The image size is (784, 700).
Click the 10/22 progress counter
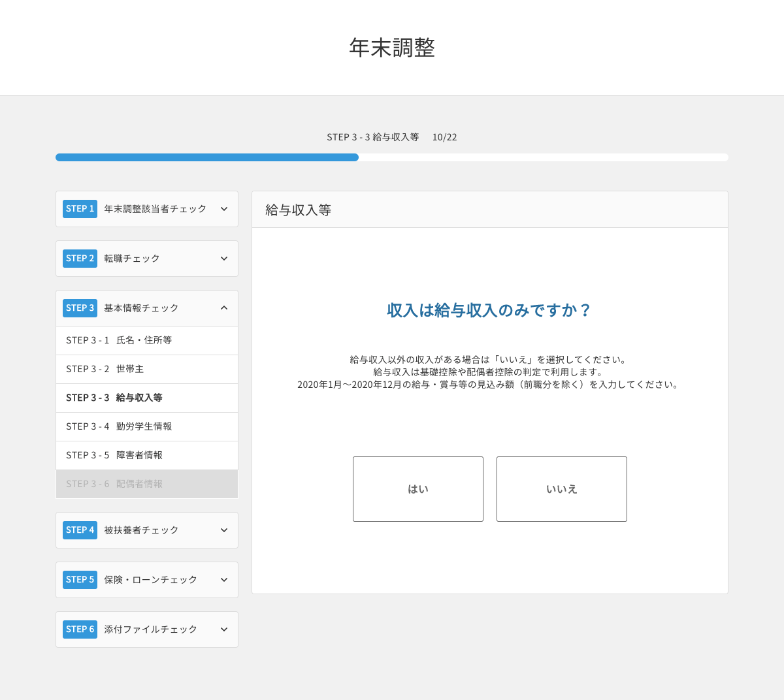[445, 137]
